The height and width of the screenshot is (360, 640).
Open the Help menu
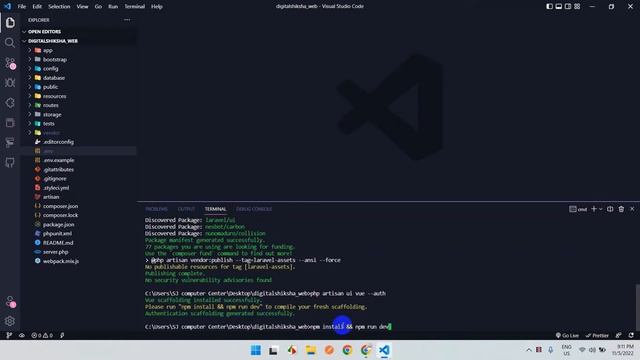(157, 7)
